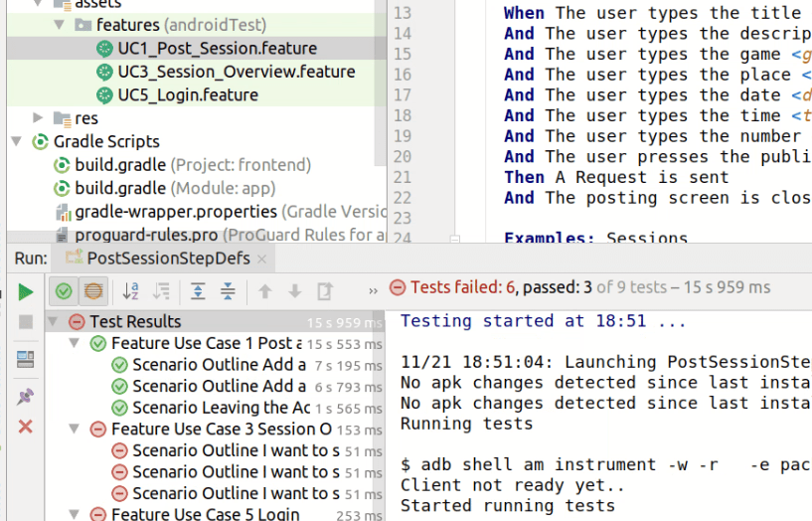The image size is (812, 521).
Task: Open UC3_Session_Overview.feature file
Action: pyautogui.click(x=236, y=72)
